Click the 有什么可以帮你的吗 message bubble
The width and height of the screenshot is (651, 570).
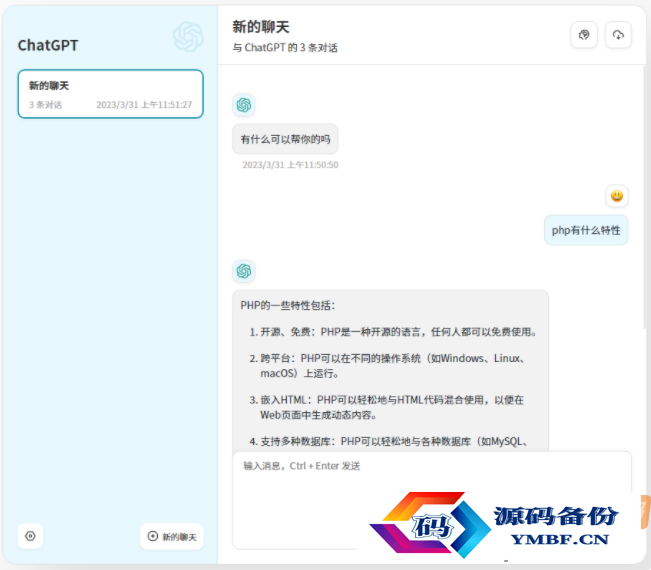tap(285, 139)
